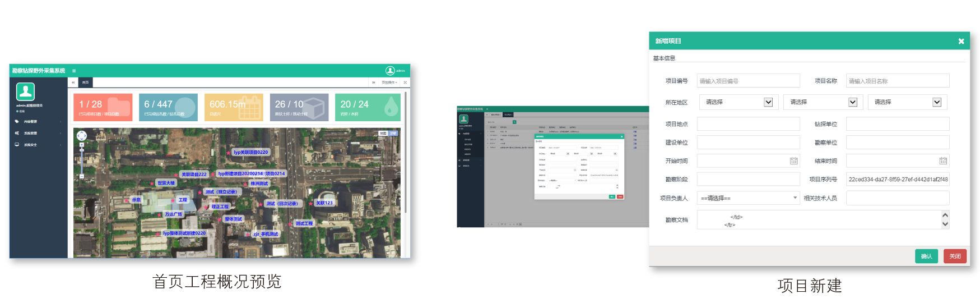980x298 pixels.
Task: Click the map zoom-in plus button
Action: tap(82, 145)
